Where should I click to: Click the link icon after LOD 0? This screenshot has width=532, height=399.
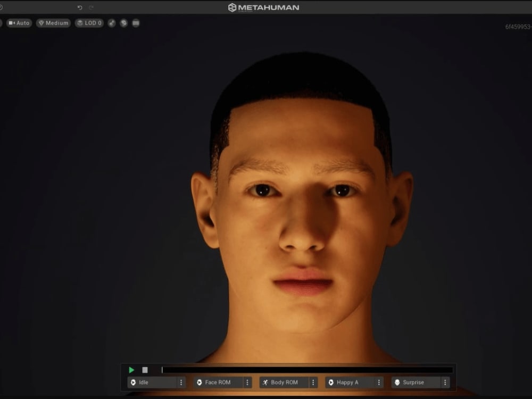tap(112, 23)
